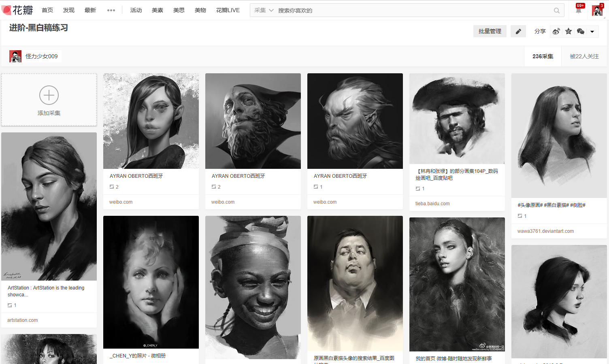This screenshot has width=609, height=364.
Task: Go to 美物 section
Action: [200, 10]
